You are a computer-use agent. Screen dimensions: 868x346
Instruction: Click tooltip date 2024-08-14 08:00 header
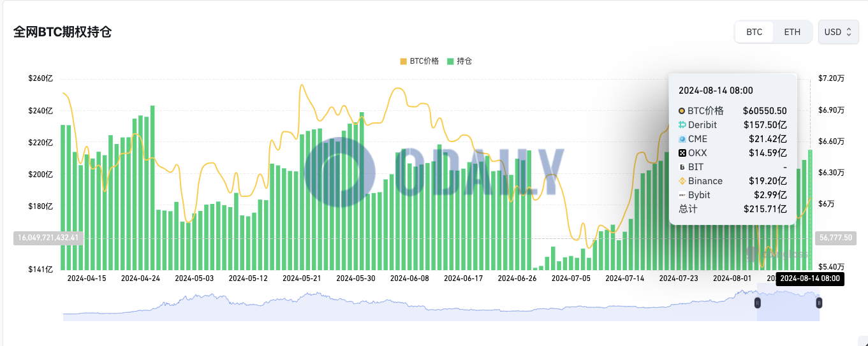point(716,90)
